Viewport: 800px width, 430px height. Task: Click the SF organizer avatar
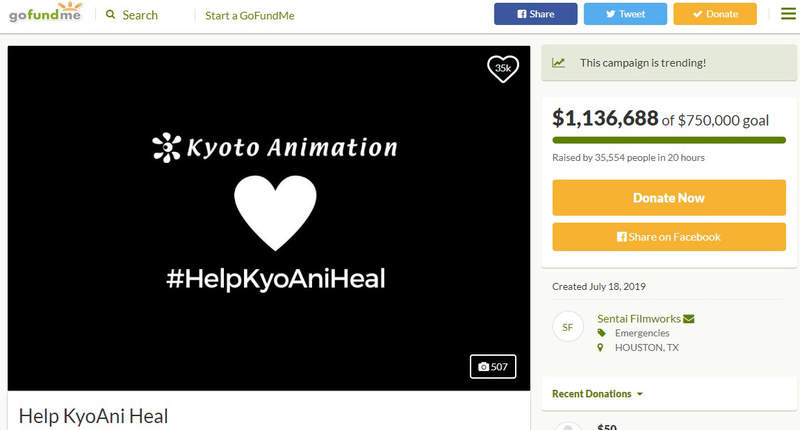(567, 327)
